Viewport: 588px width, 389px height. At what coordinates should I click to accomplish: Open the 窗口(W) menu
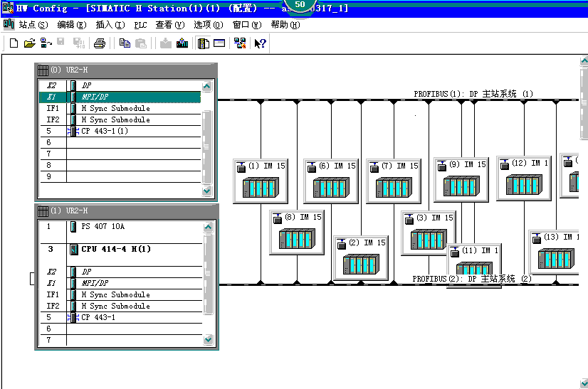tap(247, 25)
